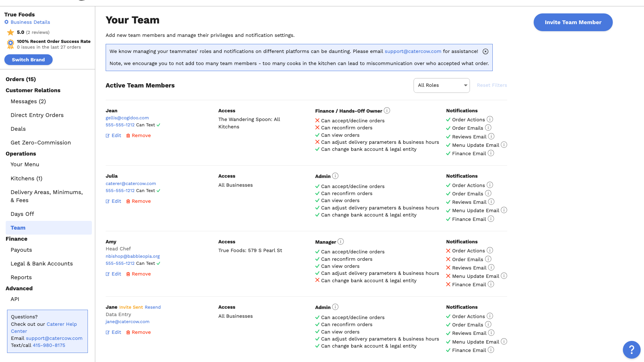The height and width of the screenshot is (362, 644).
Task: Click the Switch Brand button
Action: tap(29, 60)
